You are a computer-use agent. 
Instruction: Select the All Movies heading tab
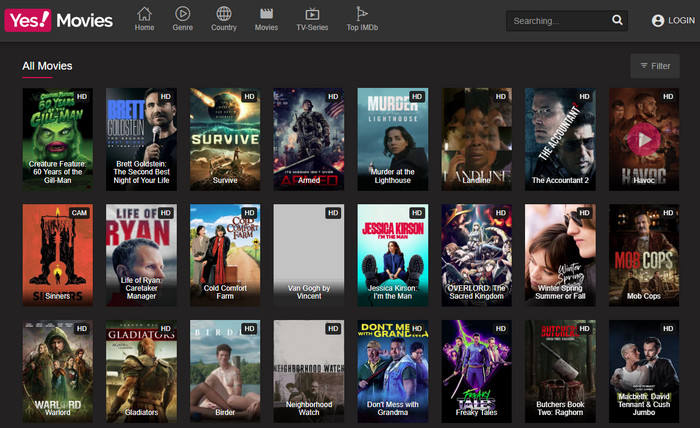[x=47, y=66]
